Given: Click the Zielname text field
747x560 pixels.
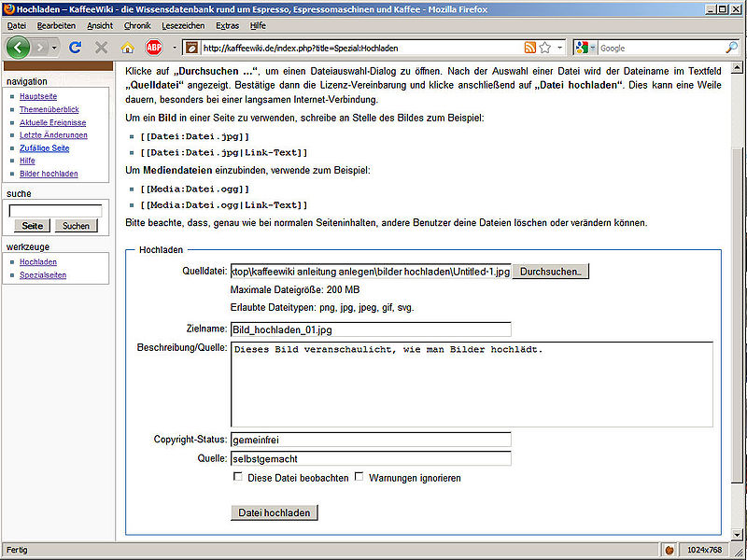Looking at the screenshot, I should [371, 329].
